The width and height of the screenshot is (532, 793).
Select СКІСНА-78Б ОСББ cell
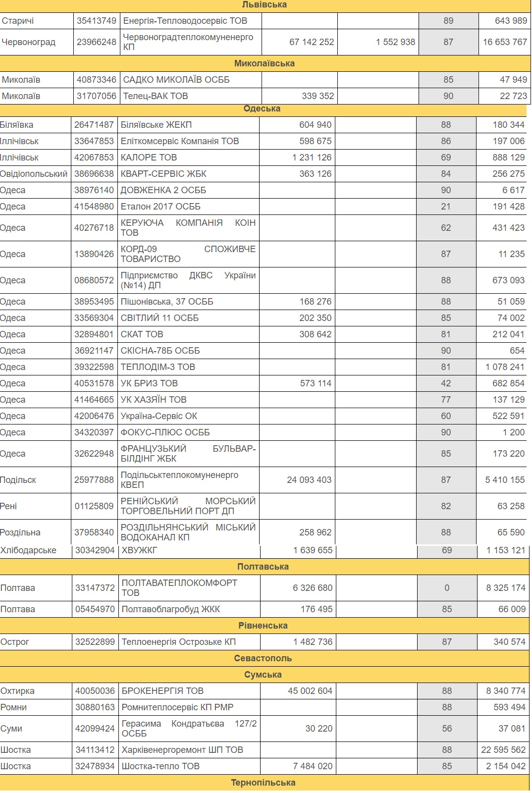(x=188, y=351)
